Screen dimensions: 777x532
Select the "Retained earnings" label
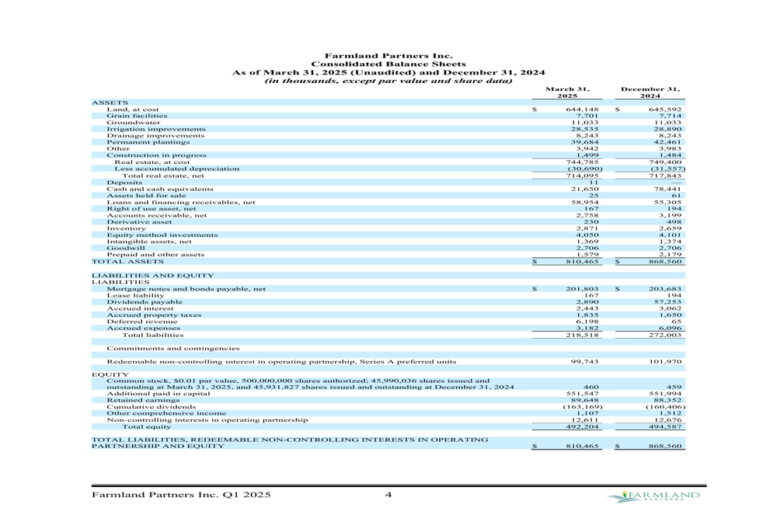tap(143, 400)
